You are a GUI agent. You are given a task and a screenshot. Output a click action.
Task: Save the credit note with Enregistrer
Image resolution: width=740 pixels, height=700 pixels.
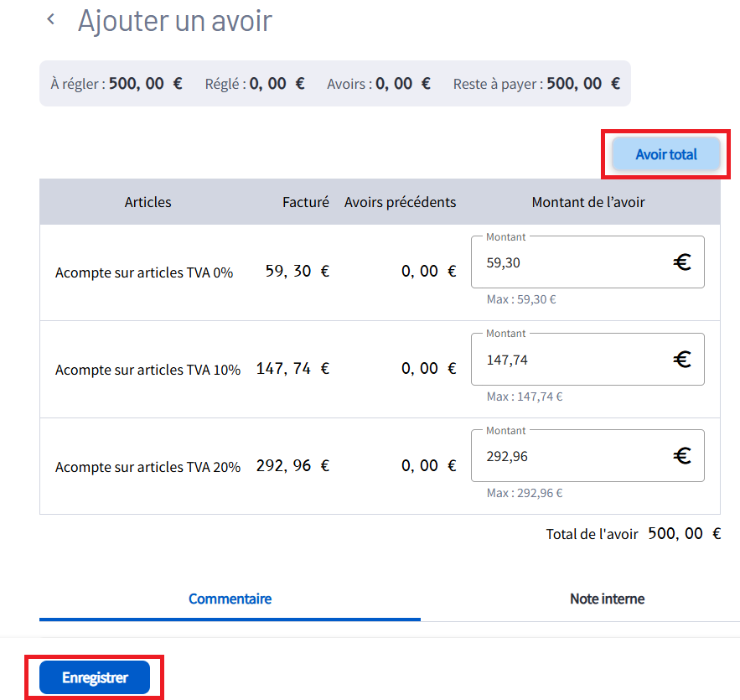(94, 677)
